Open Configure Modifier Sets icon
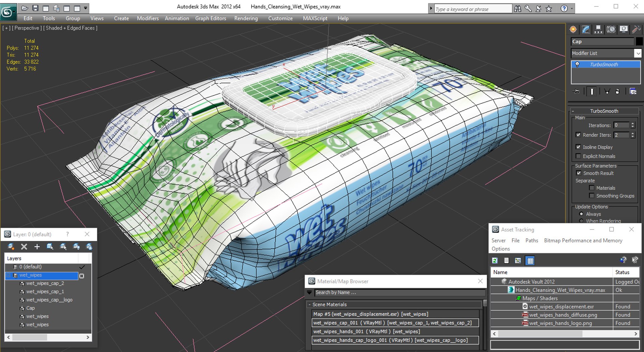The height and width of the screenshot is (352, 644). pyautogui.click(x=633, y=91)
